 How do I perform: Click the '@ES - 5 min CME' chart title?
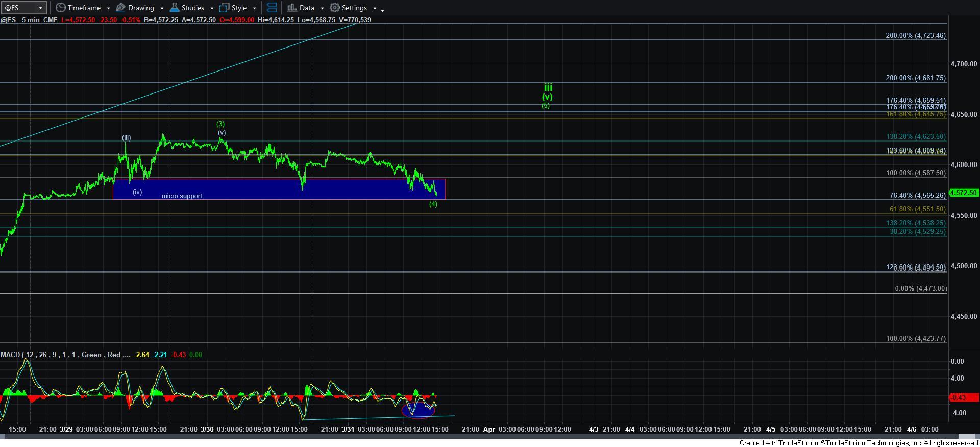(x=29, y=20)
